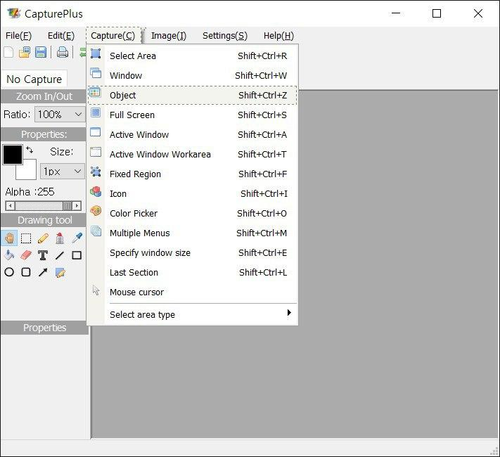Screen dimensions: 500x457
Task: Click the Alpha slider right arrow
Action: coord(77,206)
